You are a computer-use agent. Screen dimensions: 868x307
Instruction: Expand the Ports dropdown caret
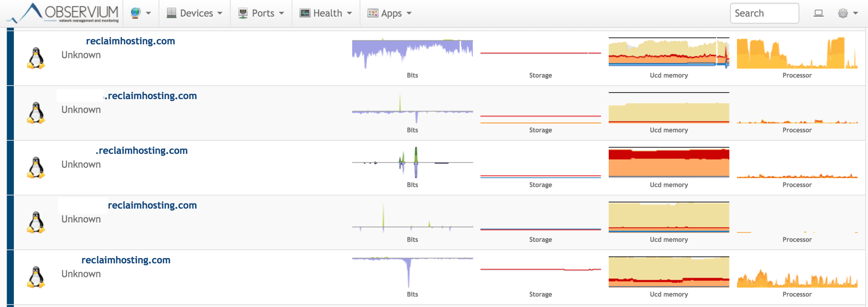point(281,13)
